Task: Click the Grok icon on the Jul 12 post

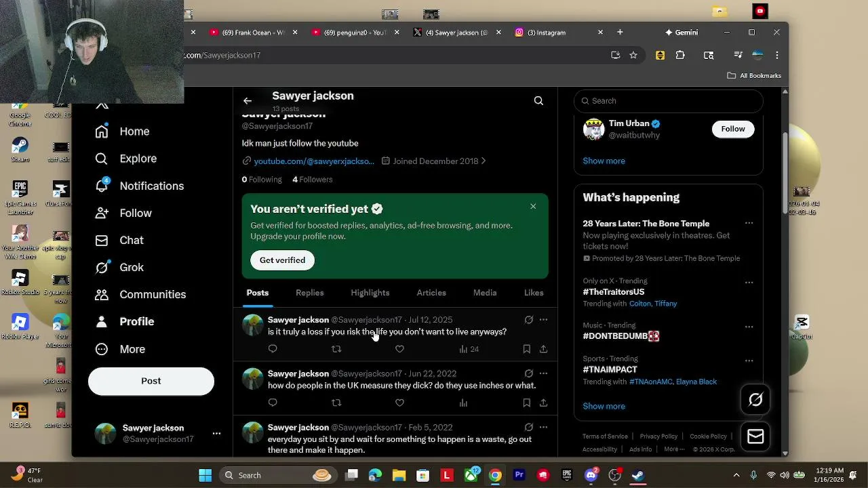Action: 529,320
